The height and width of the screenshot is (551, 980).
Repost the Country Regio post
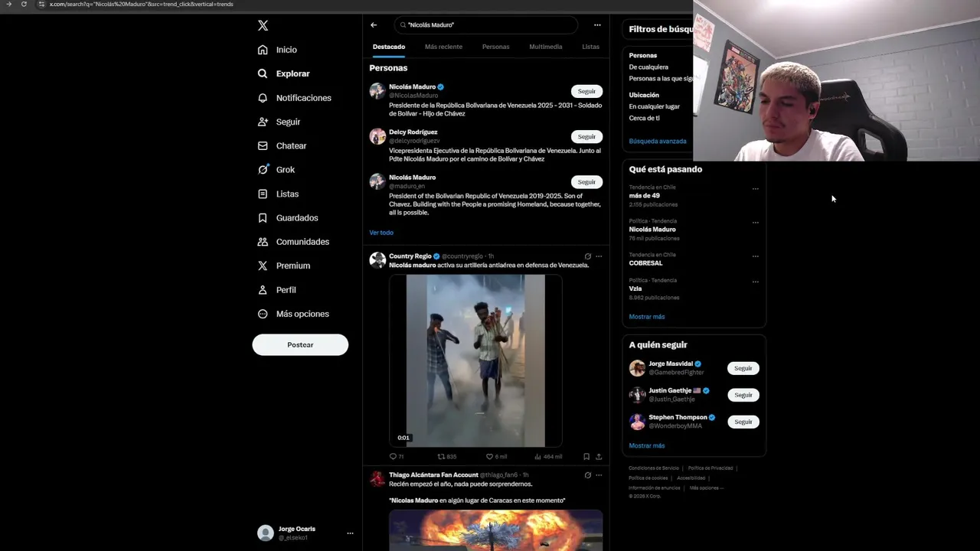pyautogui.click(x=446, y=456)
